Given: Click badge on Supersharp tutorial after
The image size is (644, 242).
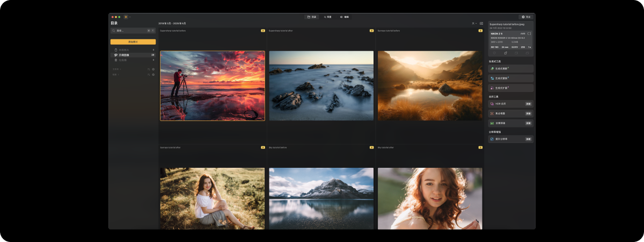Looking at the screenshot, I should [371, 31].
